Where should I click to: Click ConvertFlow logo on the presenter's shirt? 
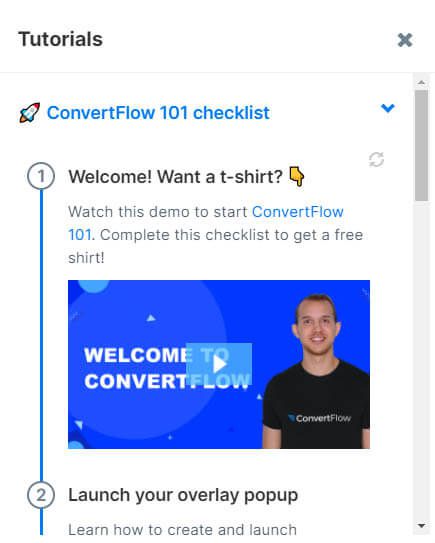pyautogui.click(x=319, y=418)
